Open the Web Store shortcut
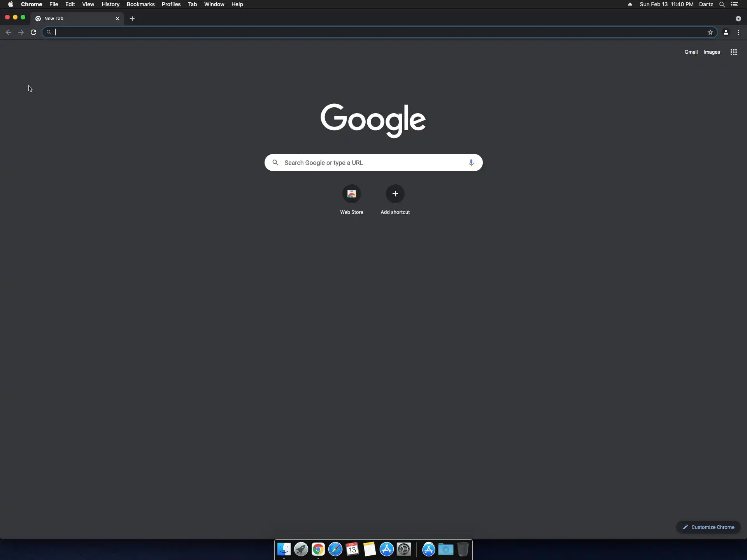747x560 pixels. click(351, 194)
